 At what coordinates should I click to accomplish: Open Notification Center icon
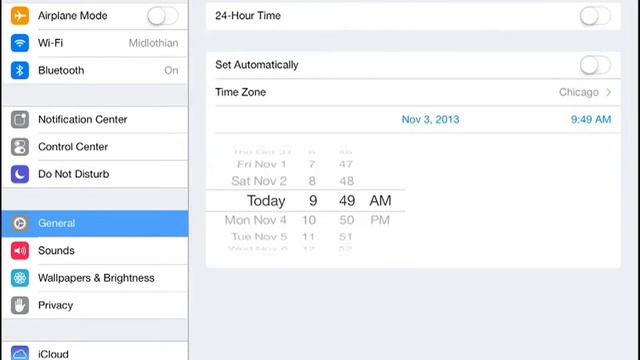20,120
